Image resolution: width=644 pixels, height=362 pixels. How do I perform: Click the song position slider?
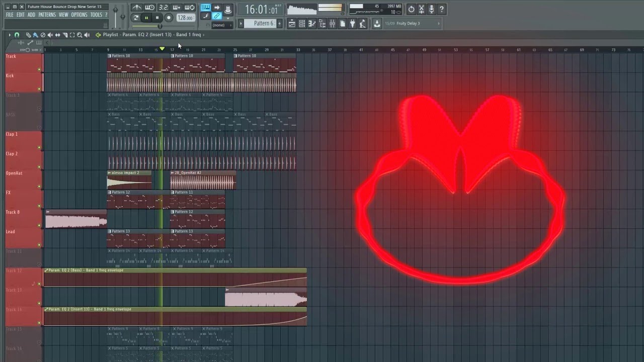(164, 26)
